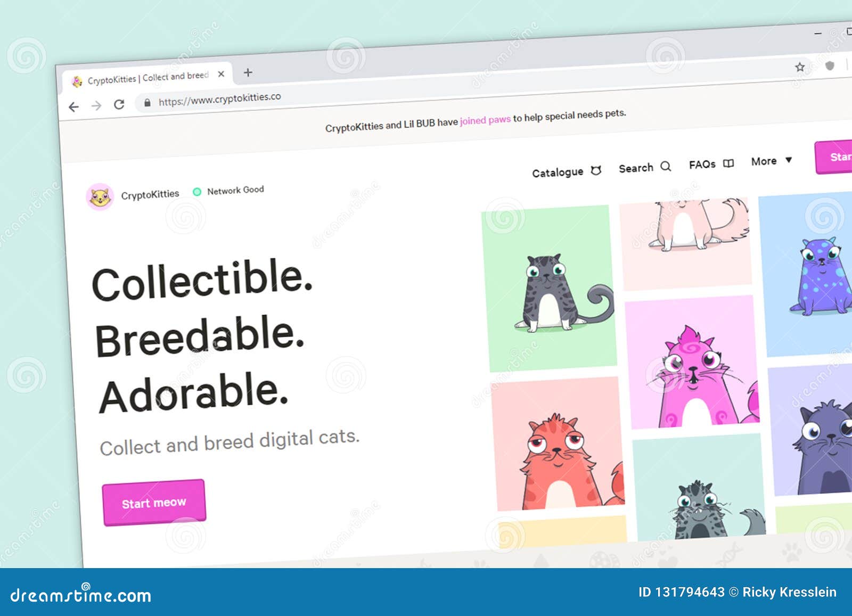
Task: Open new tab with plus icon
Action: pyautogui.click(x=248, y=72)
